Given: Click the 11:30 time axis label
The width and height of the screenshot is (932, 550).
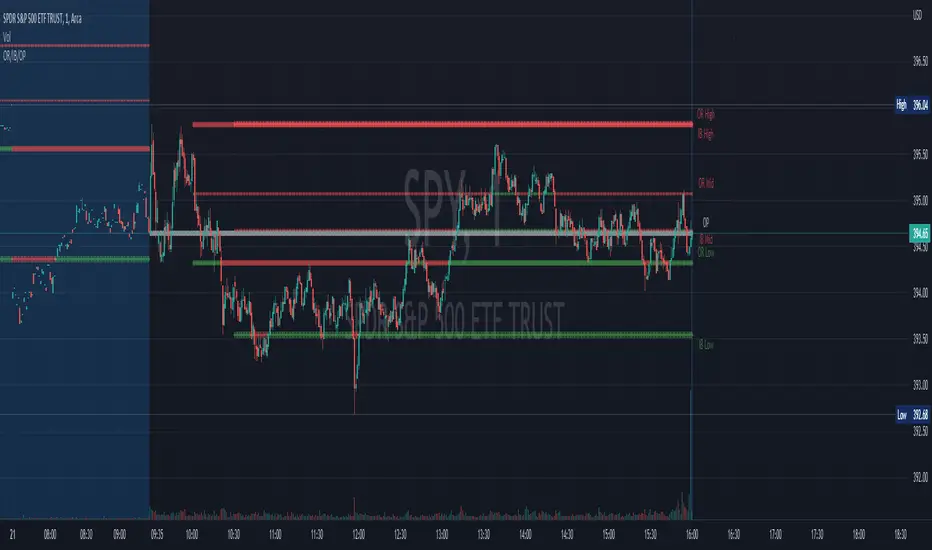Looking at the screenshot, I should [x=317, y=535].
